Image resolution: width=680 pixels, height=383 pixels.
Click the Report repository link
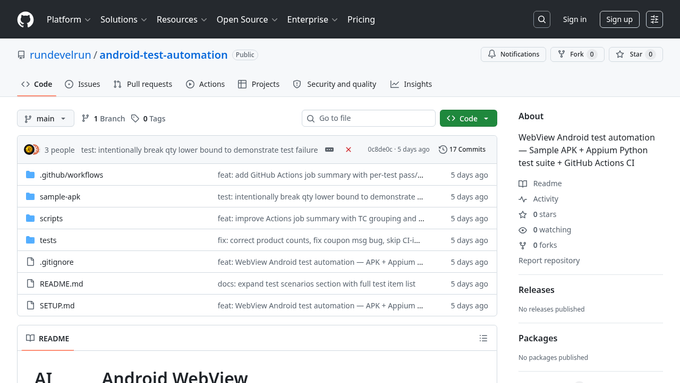(x=549, y=261)
